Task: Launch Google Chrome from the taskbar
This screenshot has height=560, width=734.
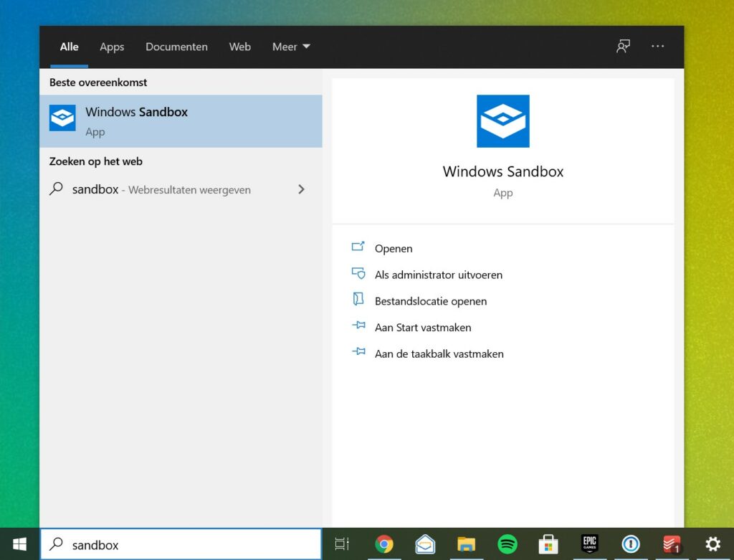Action: point(384,544)
